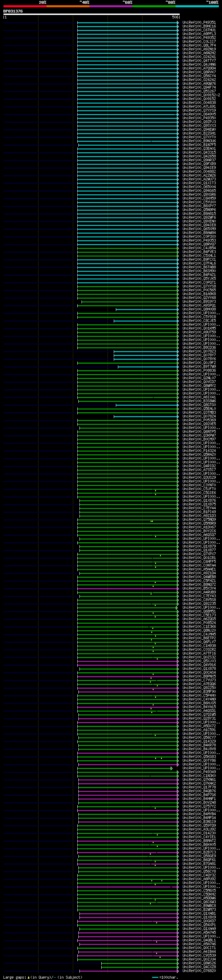The width and height of the screenshot is (222, 980).
Task: Select the label UniRef100_B6TAB8
Action: (199, 267)
